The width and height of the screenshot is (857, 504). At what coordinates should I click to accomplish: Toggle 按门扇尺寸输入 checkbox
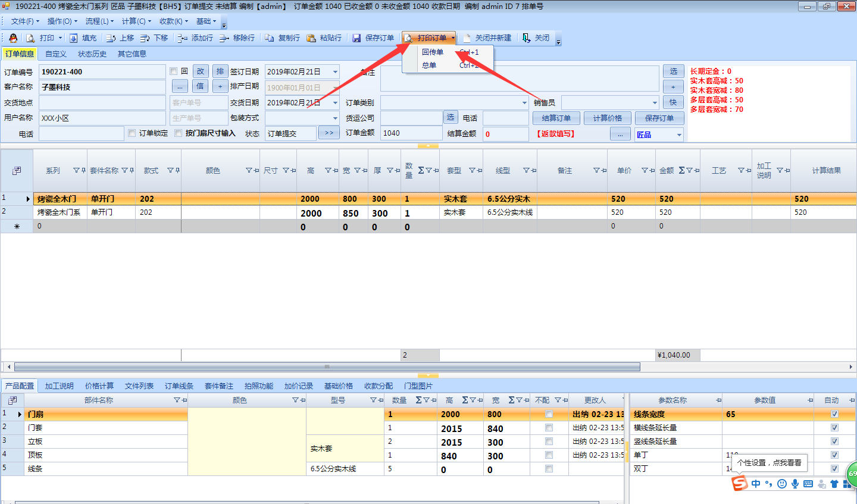(179, 133)
